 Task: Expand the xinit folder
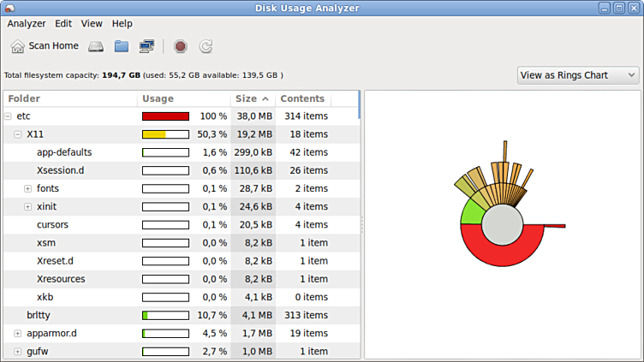27,206
